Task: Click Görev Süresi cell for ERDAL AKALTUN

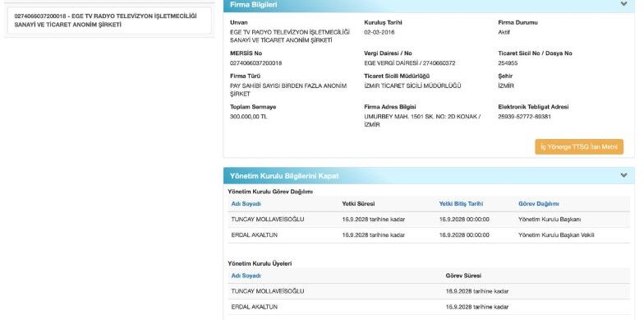Action: click(x=476, y=308)
